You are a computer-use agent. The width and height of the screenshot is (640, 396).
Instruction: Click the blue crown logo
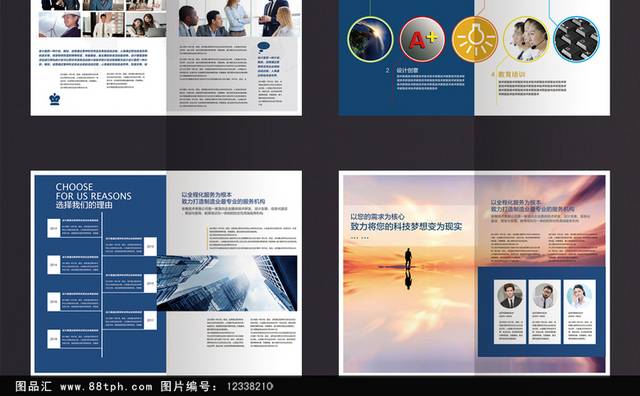[x=55, y=99]
